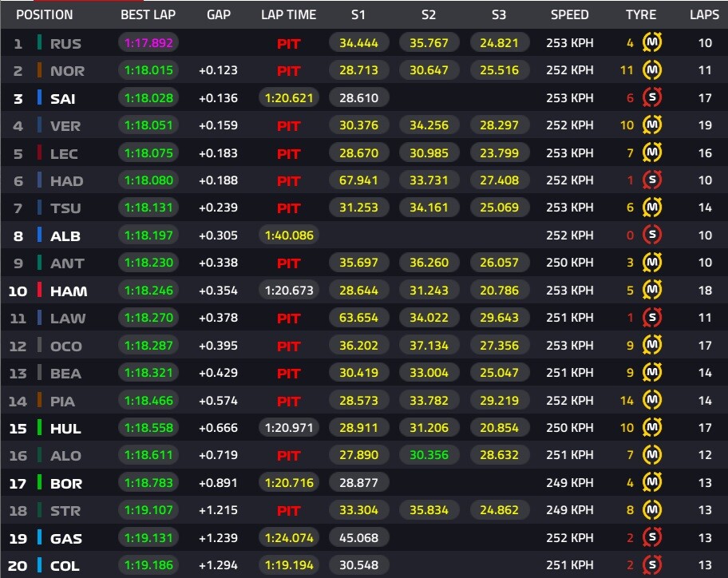Viewport: 728px width, 578px height.
Task: Click the soft tyre icon for GAS
Action: click(652, 537)
